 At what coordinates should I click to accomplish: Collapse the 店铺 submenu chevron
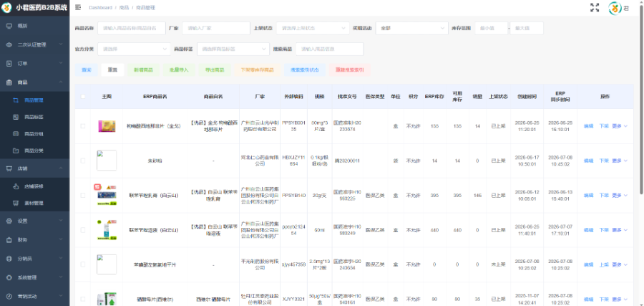click(x=61, y=168)
